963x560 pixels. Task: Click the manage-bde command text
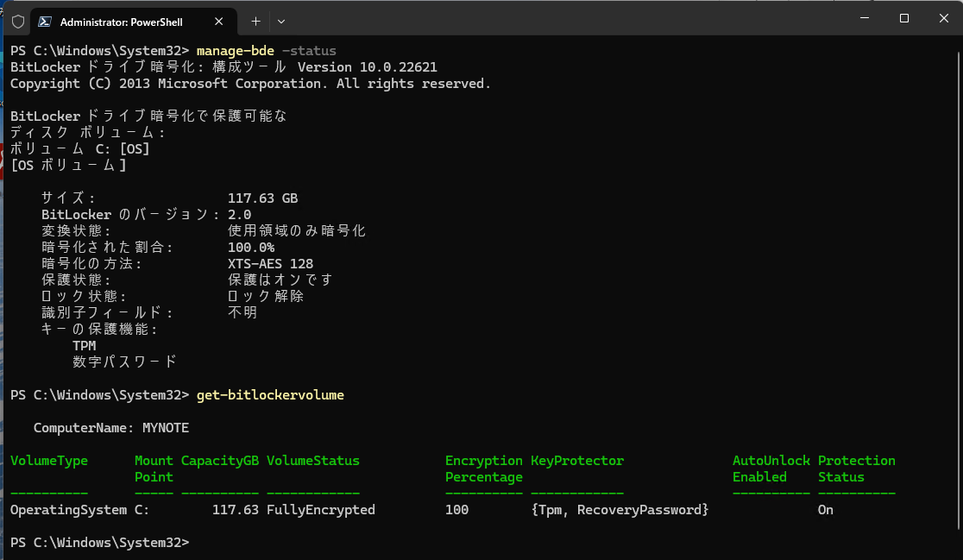(235, 50)
